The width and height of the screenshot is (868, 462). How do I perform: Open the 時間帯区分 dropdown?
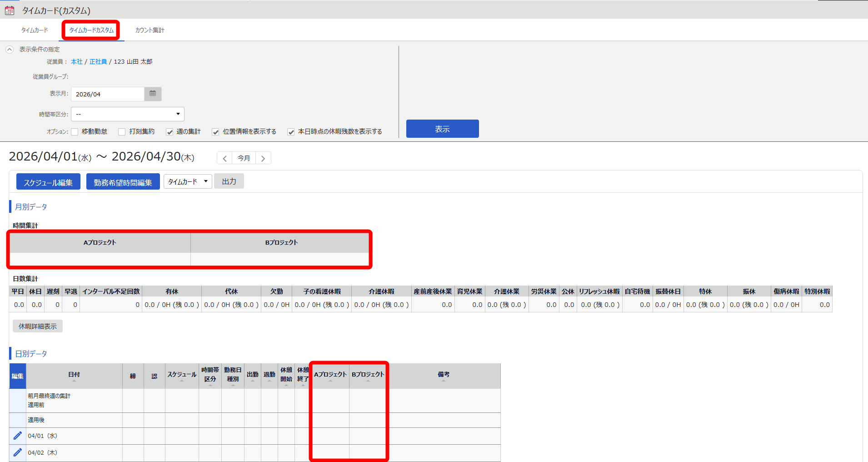coord(128,114)
